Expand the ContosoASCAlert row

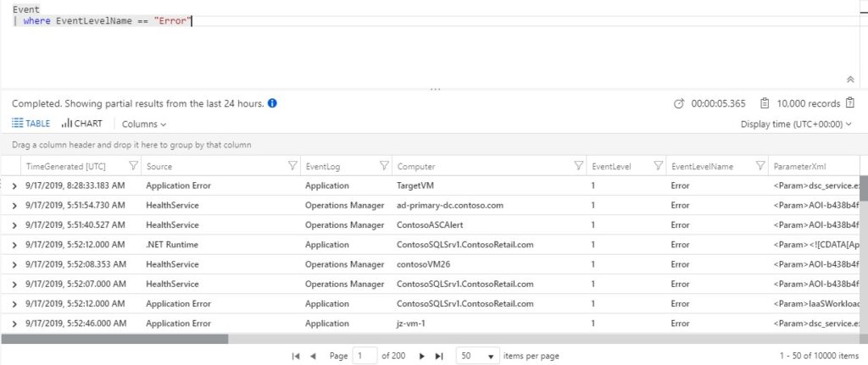[15, 225]
